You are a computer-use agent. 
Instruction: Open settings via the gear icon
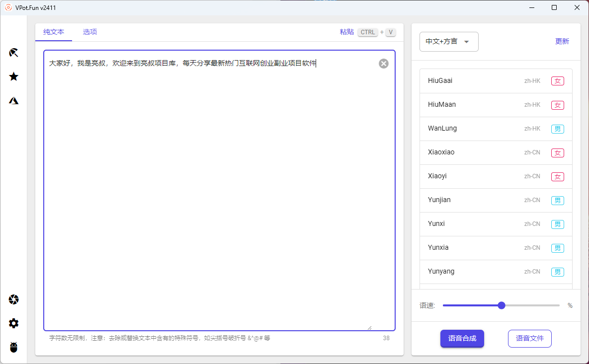pos(14,323)
